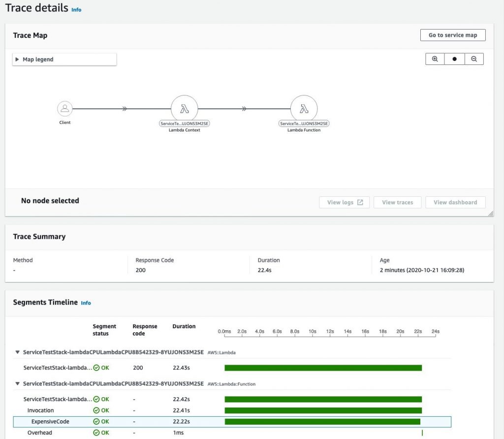Click the 22.43s segment timeline bar

click(x=323, y=368)
